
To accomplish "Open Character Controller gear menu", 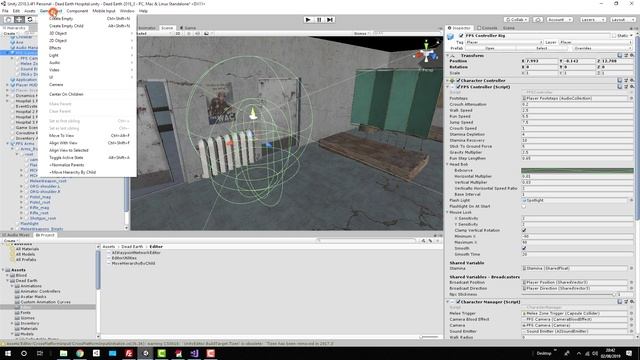I will (632, 80).
